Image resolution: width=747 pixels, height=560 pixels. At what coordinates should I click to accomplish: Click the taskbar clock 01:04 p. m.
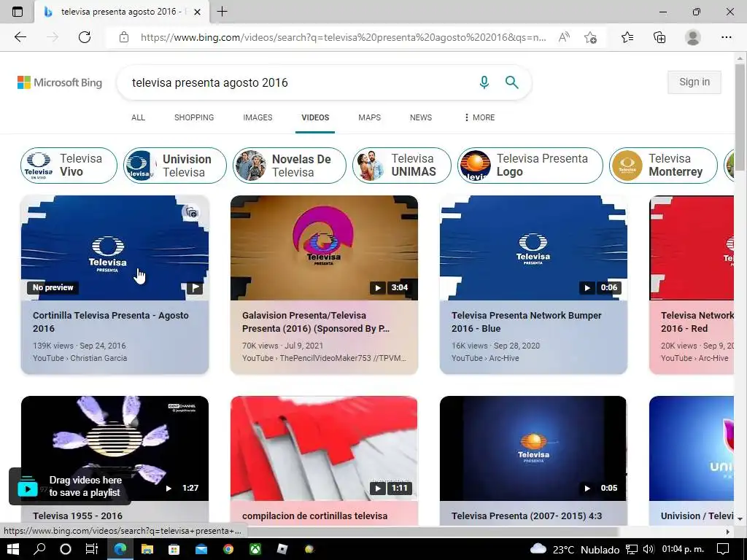click(683, 549)
